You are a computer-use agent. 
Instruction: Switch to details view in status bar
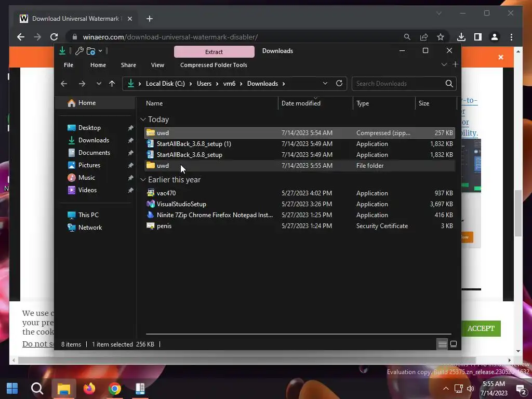pyautogui.click(x=443, y=344)
